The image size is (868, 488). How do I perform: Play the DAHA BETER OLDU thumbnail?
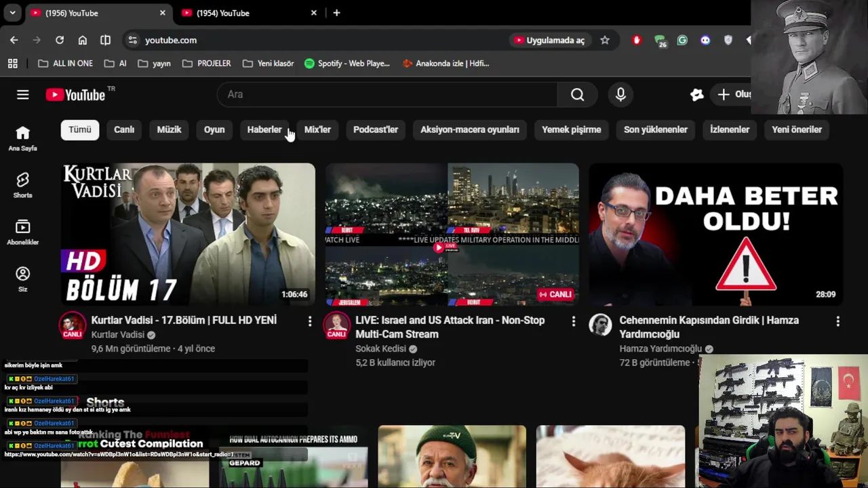pos(716,235)
